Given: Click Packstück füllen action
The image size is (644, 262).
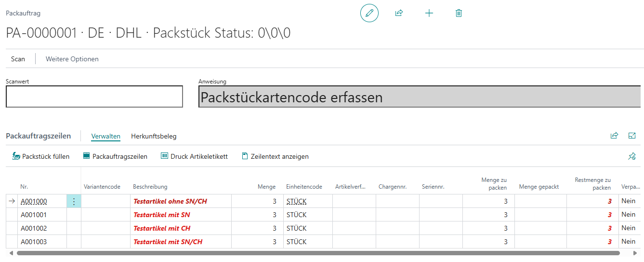Looking at the screenshot, I should (x=41, y=156).
